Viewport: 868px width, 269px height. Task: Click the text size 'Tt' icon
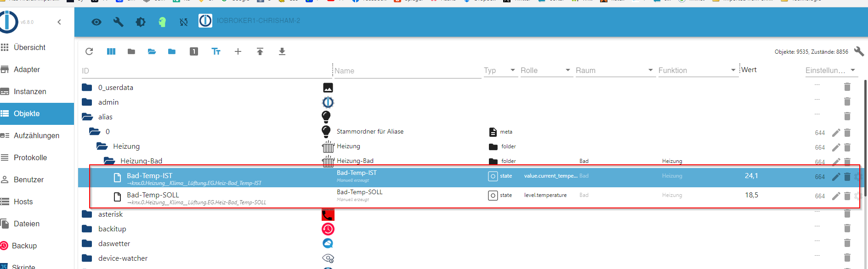click(216, 51)
